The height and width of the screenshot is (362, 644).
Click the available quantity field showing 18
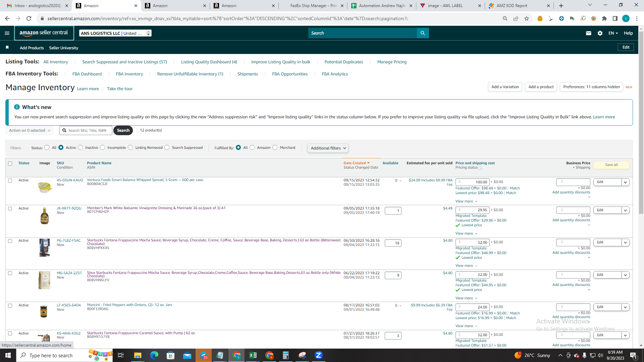coord(393,243)
